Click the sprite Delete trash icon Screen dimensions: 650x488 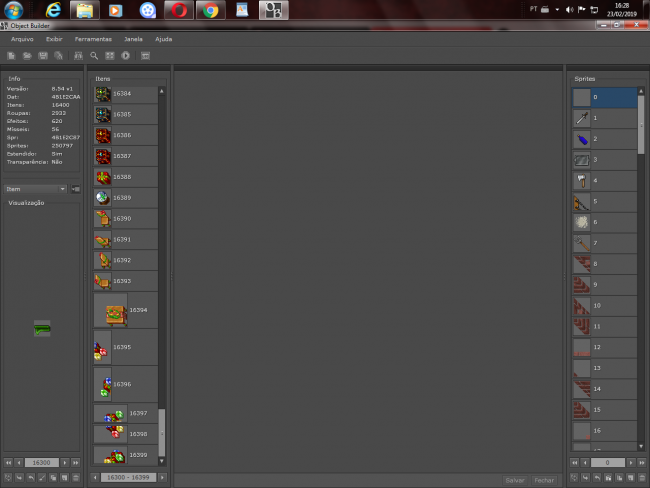pos(641,478)
